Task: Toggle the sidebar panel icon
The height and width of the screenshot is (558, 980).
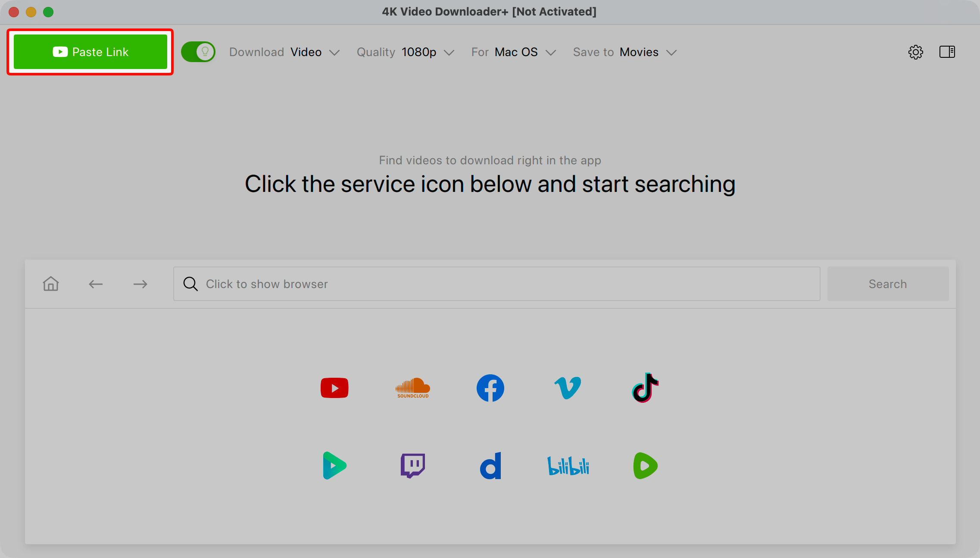Action: (x=947, y=52)
